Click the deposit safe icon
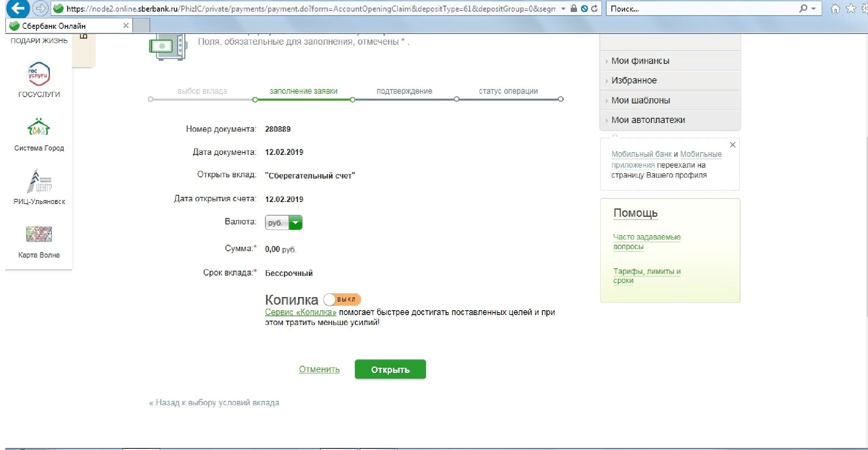Image resolution: width=868 pixels, height=450 pixels. [x=168, y=47]
